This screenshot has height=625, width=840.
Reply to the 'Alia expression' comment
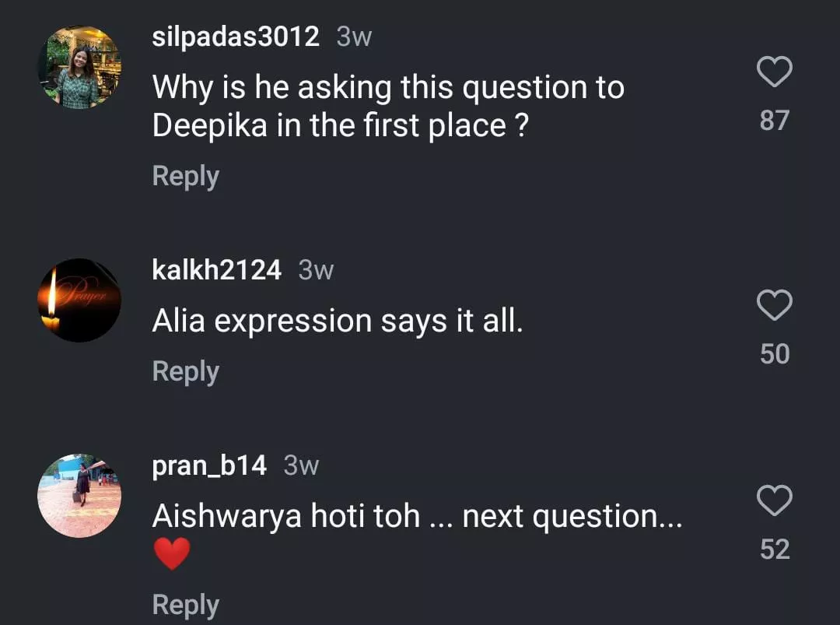click(185, 371)
